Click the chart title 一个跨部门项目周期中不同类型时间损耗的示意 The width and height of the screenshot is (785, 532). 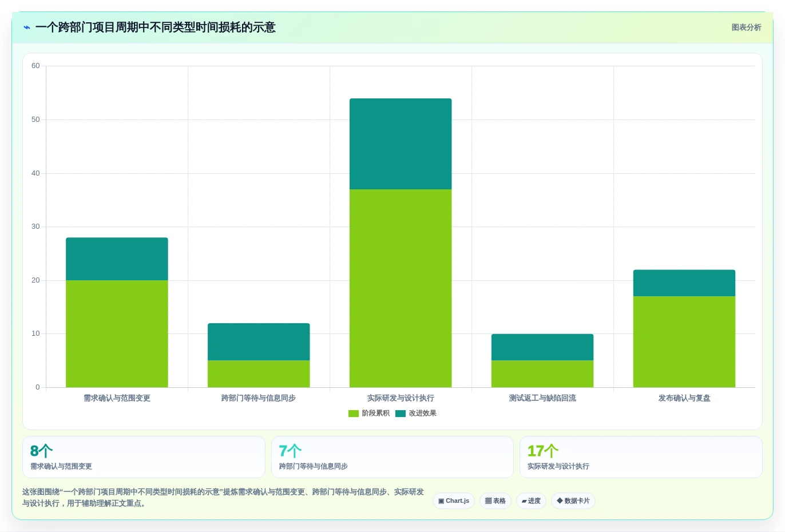click(156, 27)
